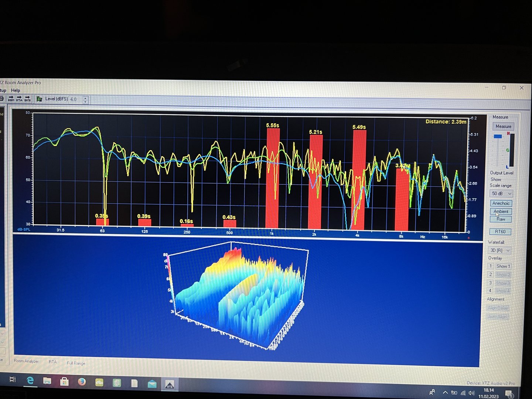Image resolution: width=532 pixels, height=399 pixels.
Task: Toggle the RT60 display
Action: [500, 232]
